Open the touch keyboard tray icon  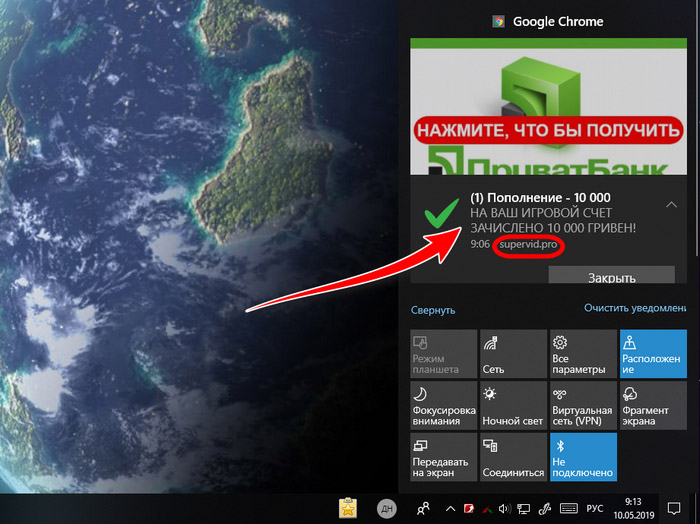[569, 508]
